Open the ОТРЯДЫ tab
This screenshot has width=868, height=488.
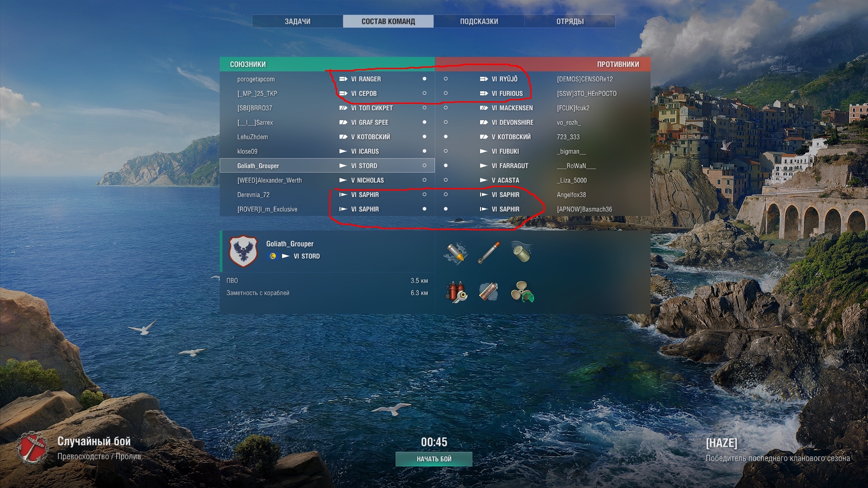[570, 21]
